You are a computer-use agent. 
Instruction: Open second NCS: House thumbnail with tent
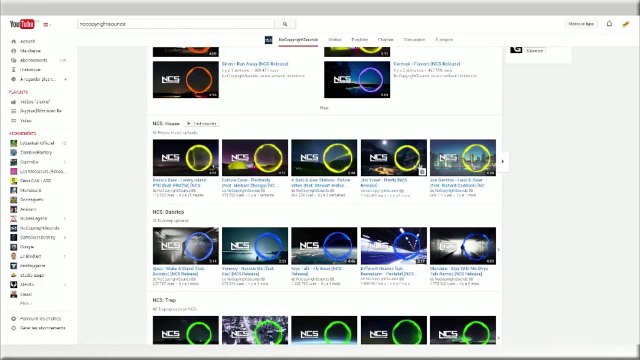point(255,158)
